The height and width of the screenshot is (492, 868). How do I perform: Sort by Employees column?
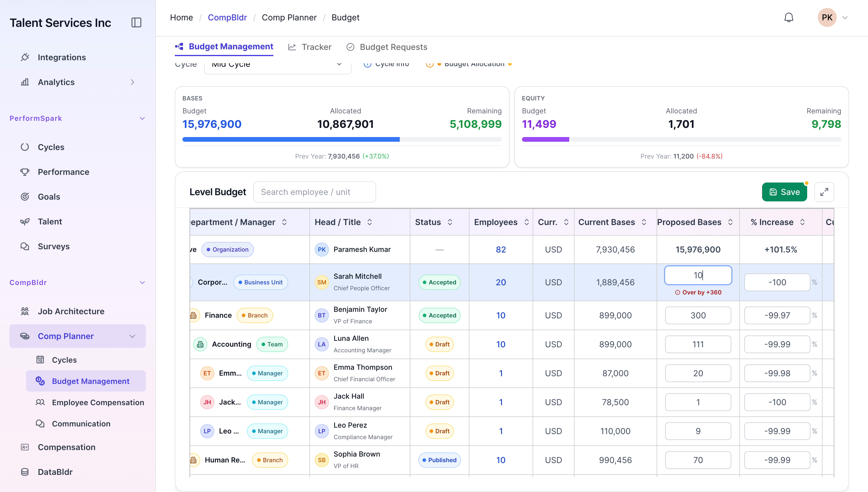click(526, 222)
